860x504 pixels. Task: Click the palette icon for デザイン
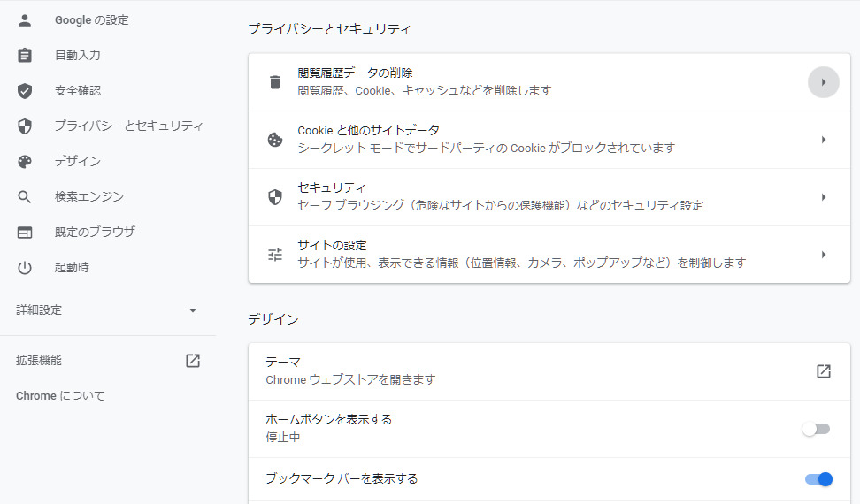tap(25, 161)
